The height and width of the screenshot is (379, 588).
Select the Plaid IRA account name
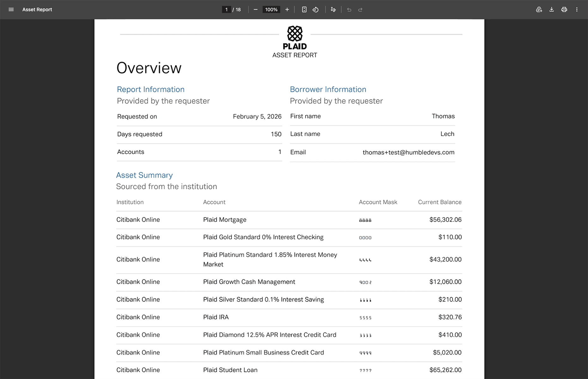(216, 317)
